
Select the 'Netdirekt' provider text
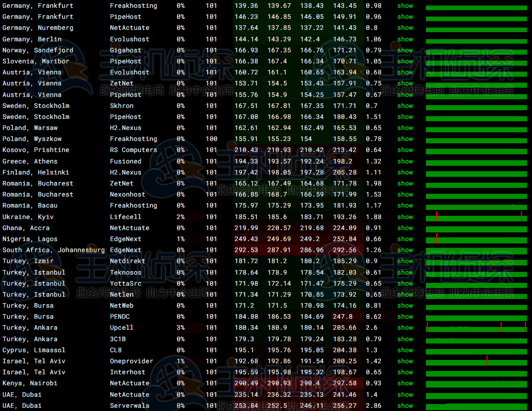click(x=128, y=261)
